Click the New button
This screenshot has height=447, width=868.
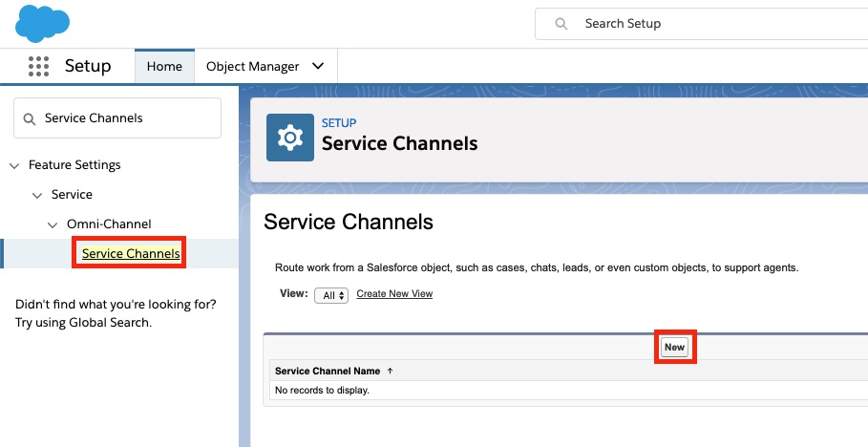pos(675,348)
